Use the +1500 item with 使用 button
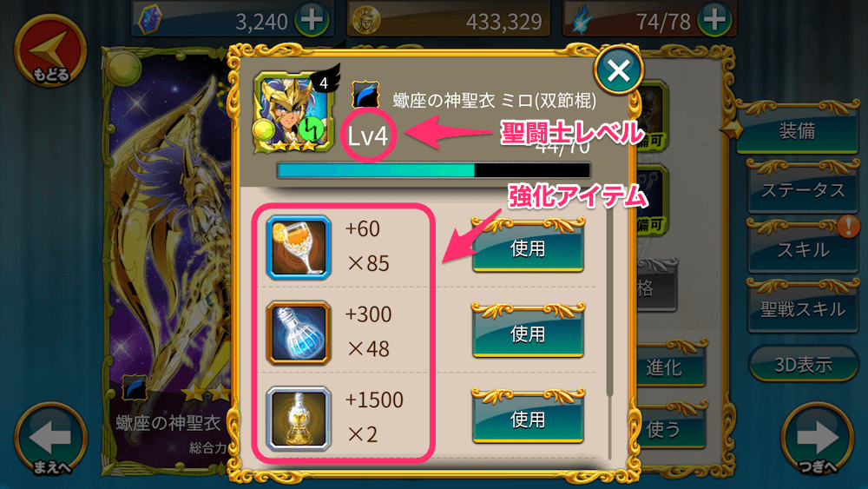868x489 pixels. pos(528,418)
